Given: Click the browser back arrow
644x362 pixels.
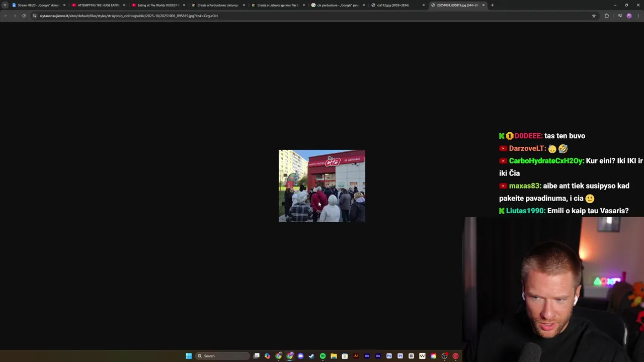Looking at the screenshot, I should 6,16.
